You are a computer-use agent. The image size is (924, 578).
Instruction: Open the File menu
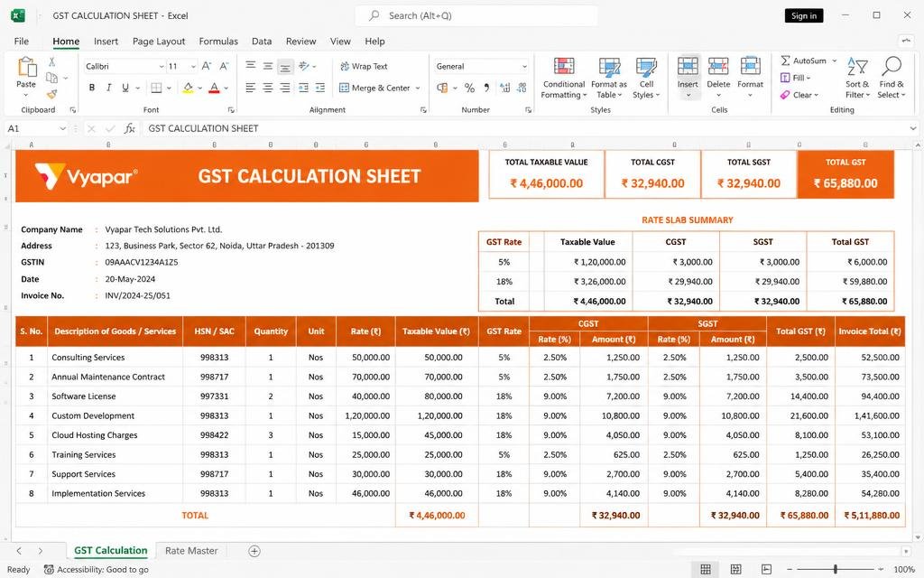(x=22, y=42)
